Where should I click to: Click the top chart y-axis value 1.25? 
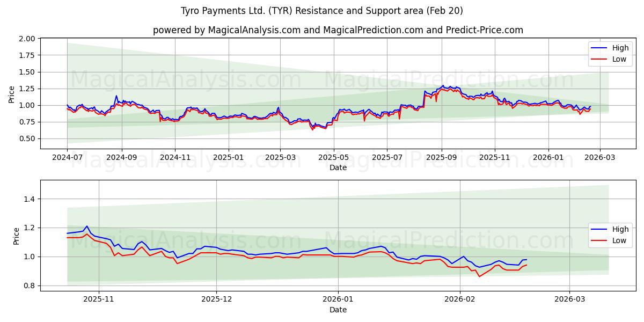pos(27,89)
